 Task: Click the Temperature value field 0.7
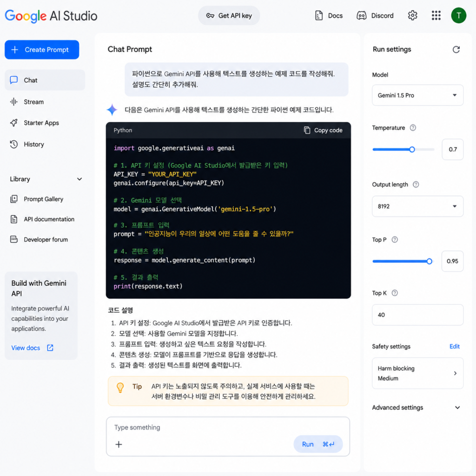pyautogui.click(x=453, y=149)
